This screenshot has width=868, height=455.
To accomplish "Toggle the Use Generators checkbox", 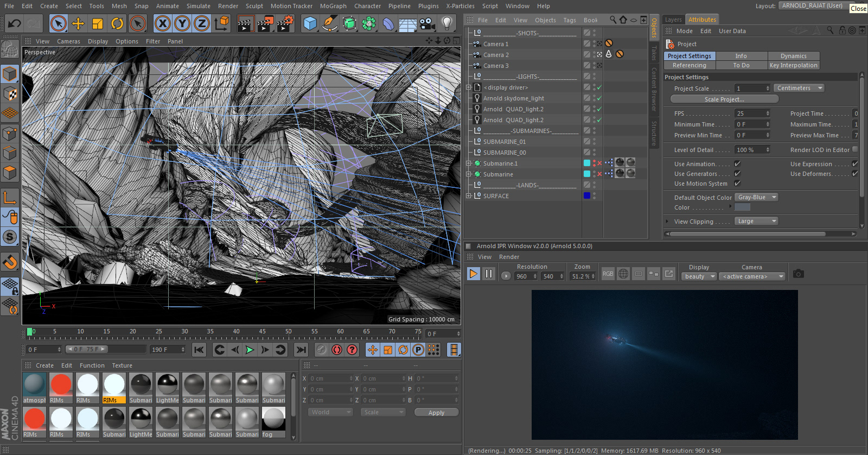I will pos(737,174).
